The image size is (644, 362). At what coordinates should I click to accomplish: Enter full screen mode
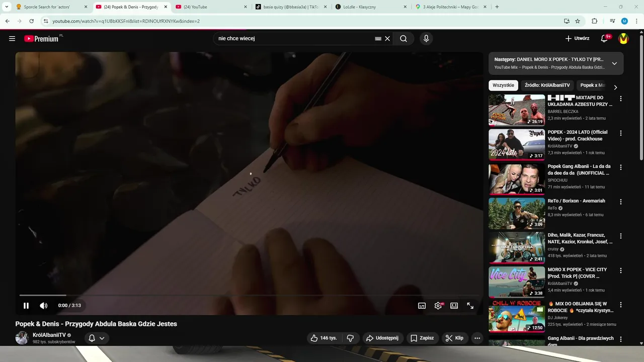tap(470, 305)
